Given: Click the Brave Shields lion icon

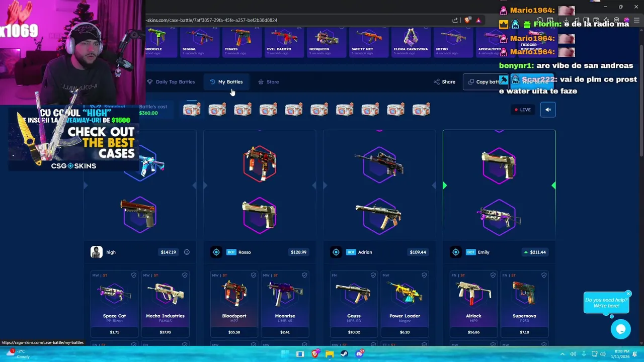Looking at the screenshot, I should click(x=467, y=20).
